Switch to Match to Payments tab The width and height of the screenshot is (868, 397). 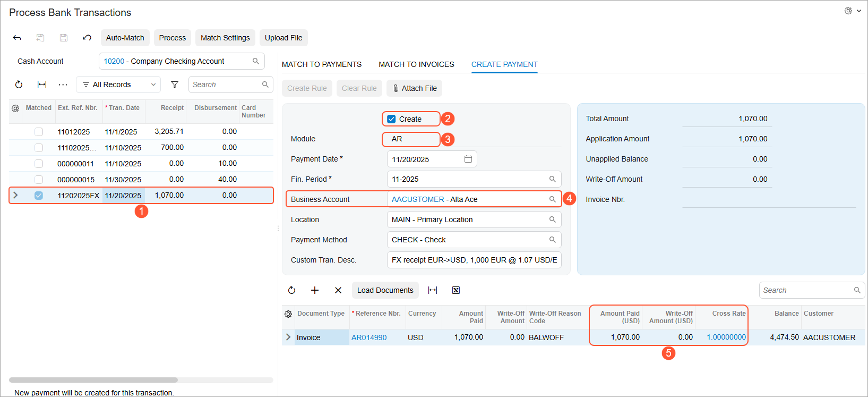(x=322, y=64)
